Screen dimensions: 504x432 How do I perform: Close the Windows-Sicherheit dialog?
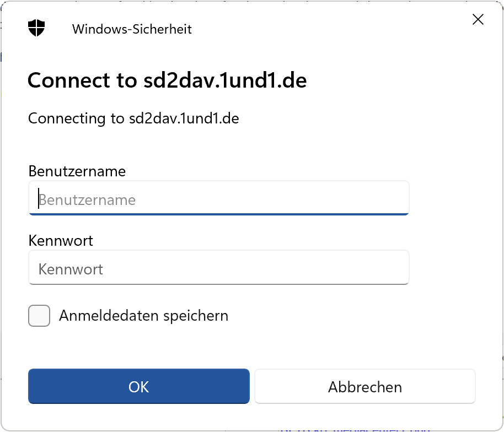click(478, 19)
